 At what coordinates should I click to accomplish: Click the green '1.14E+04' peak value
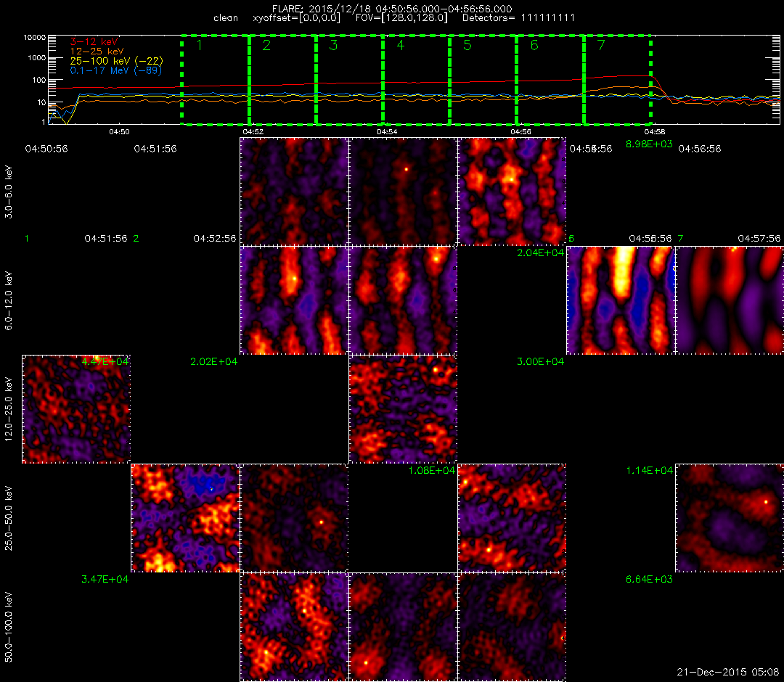[650, 471]
